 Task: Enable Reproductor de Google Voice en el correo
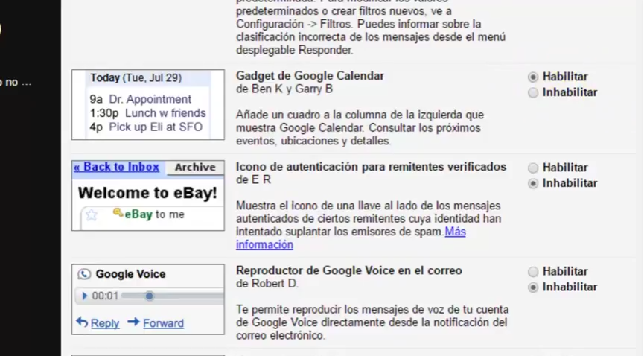(533, 272)
